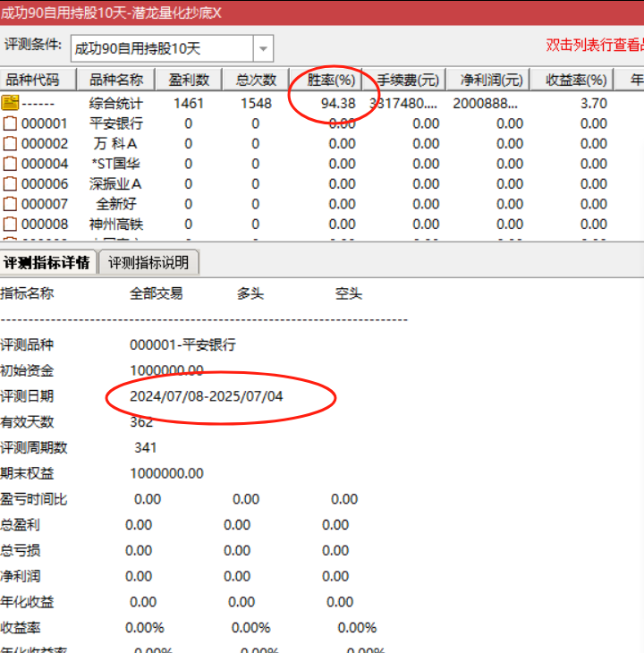Sort by the 总次数 column header
644x653 pixels.
pyautogui.click(x=256, y=80)
